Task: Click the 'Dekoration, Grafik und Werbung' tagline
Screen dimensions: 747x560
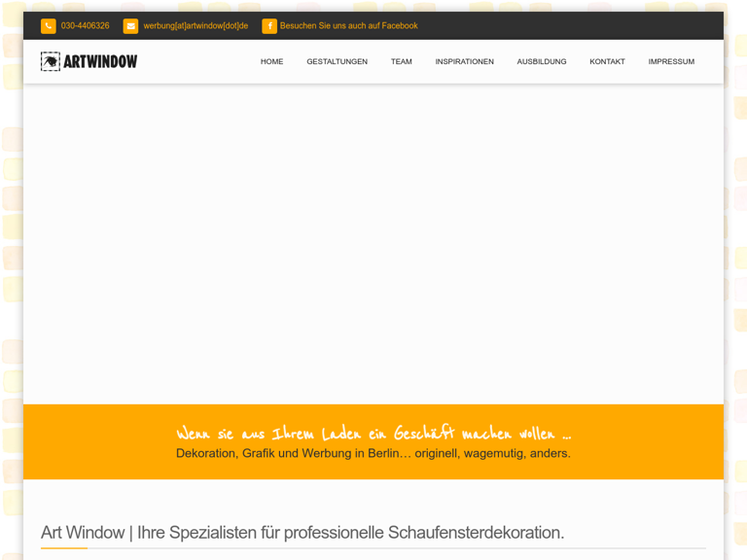Action: pos(373,454)
